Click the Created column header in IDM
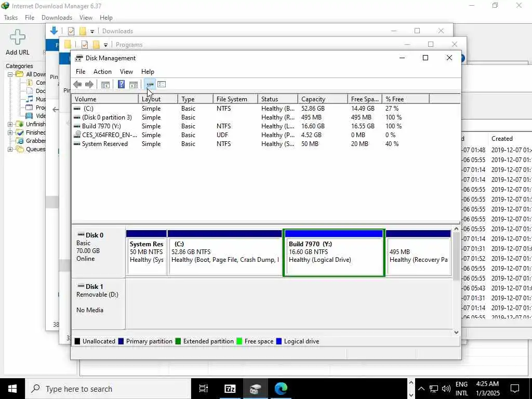 coord(502,138)
